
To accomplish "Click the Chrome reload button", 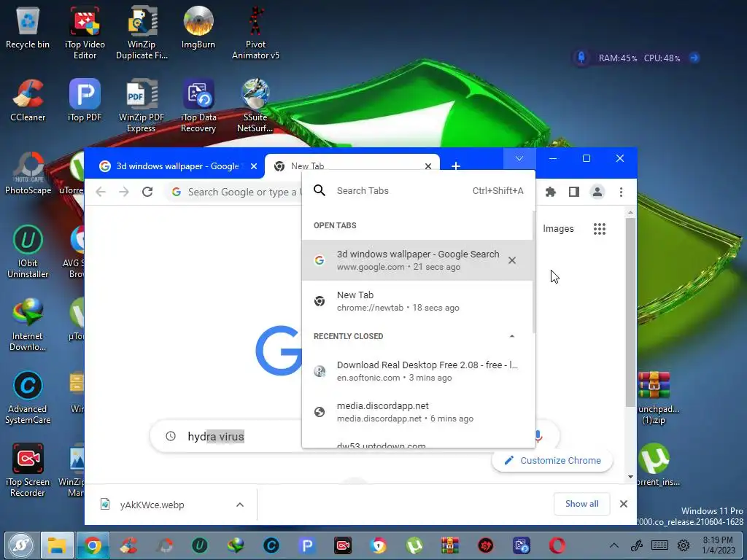I will point(147,192).
